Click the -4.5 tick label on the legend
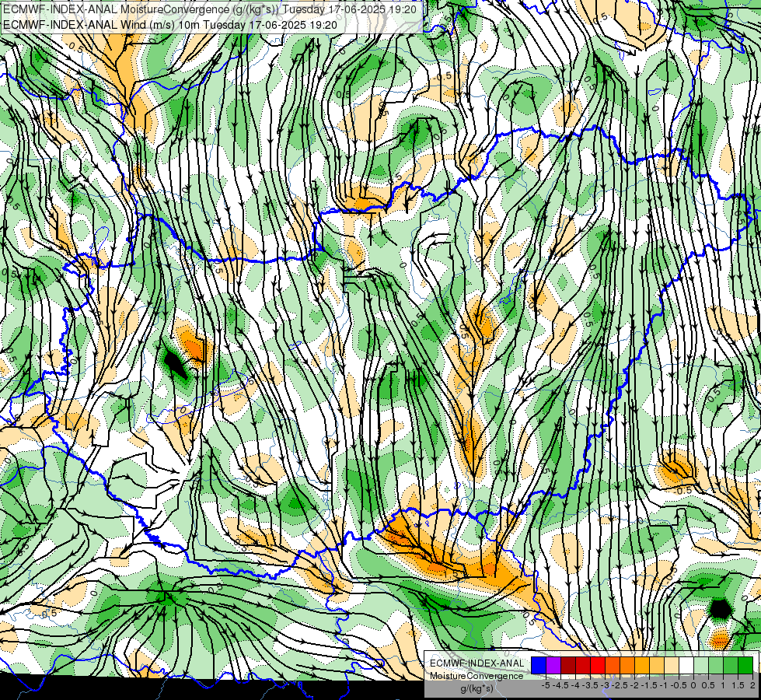761x700 pixels. [560, 685]
